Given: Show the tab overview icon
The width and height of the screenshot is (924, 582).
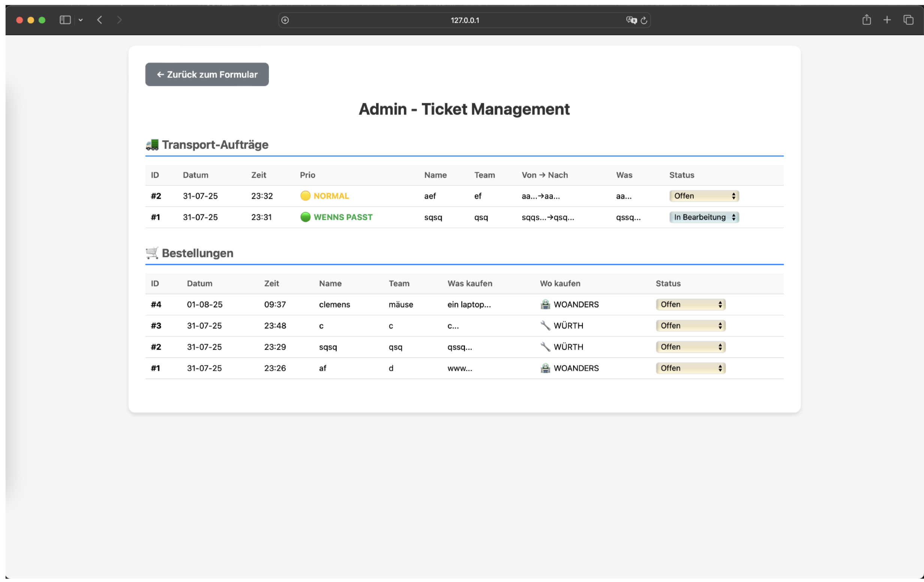Looking at the screenshot, I should click(908, 20).
